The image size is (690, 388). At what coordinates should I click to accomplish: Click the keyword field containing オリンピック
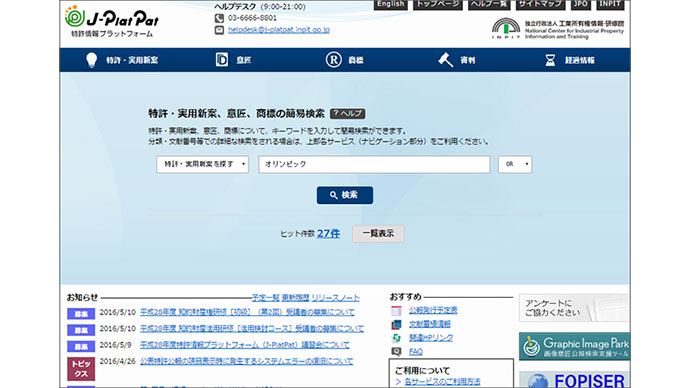click(x=374, y=164)
